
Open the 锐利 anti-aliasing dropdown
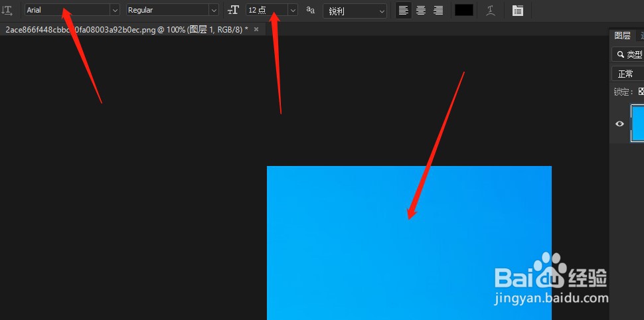click(355, 11)
